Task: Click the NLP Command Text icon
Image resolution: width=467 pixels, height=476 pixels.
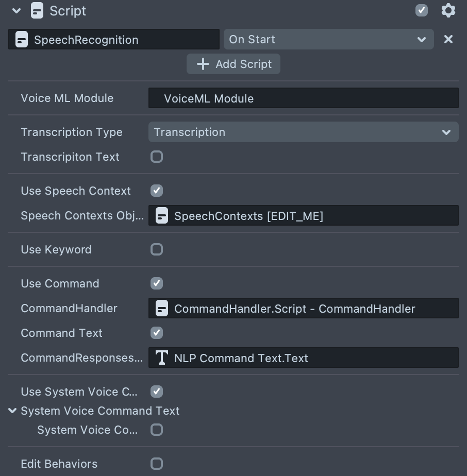Action: tap(162, 358)
